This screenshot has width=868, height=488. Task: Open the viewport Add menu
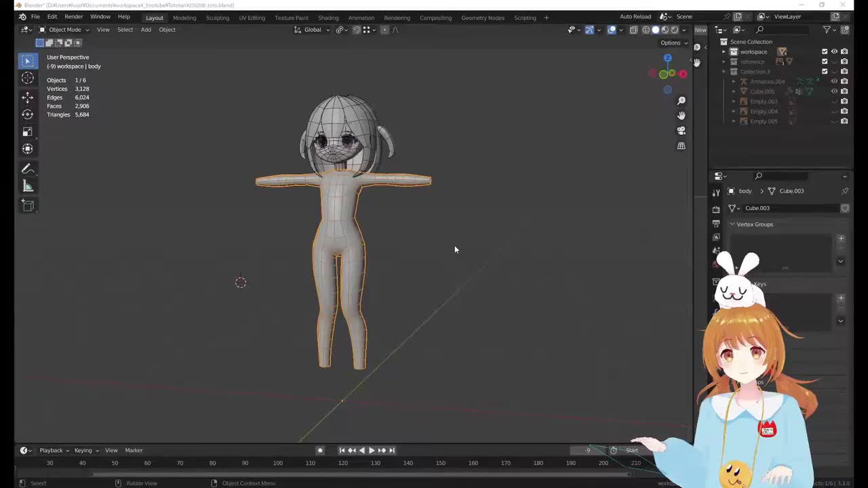click(146, 30)
